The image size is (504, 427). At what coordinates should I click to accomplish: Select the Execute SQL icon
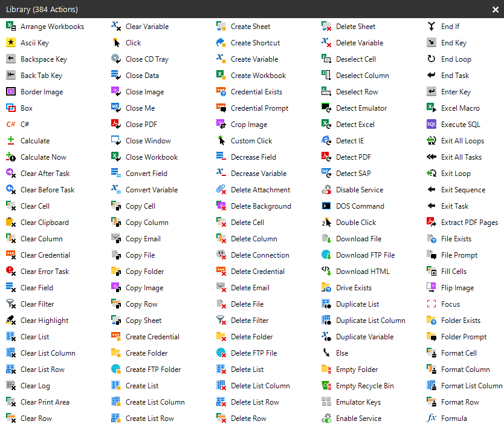[x=431, y=125]
